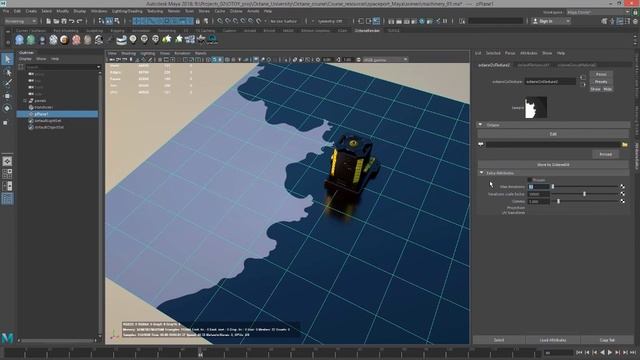Browse for file with yellow folder icon
Viewport: 640px width, 360px height.
pos(624,144)
